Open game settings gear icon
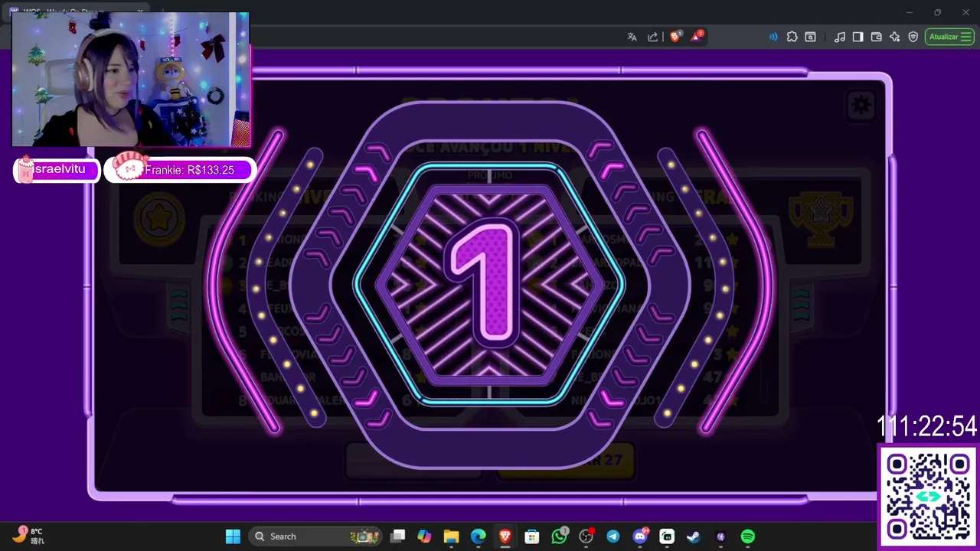The width and height of the screenshot is (980, 551). (861, 105)
